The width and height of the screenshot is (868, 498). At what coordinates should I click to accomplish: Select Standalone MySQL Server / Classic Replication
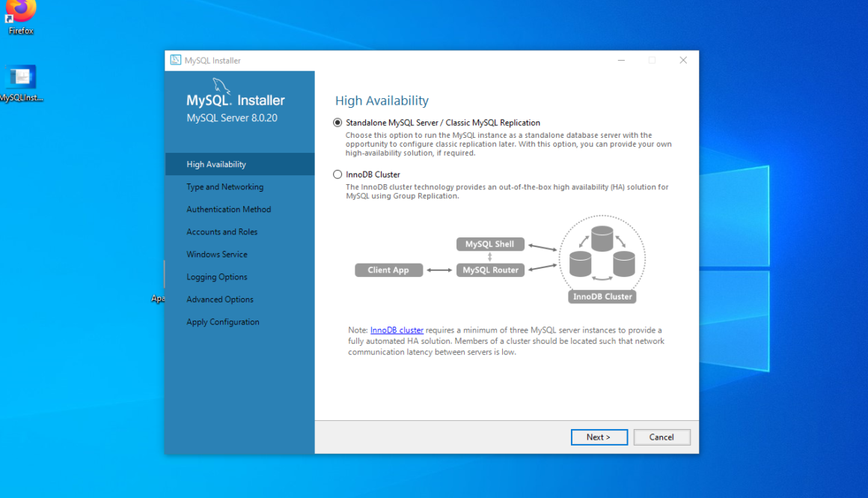[337, 122]
